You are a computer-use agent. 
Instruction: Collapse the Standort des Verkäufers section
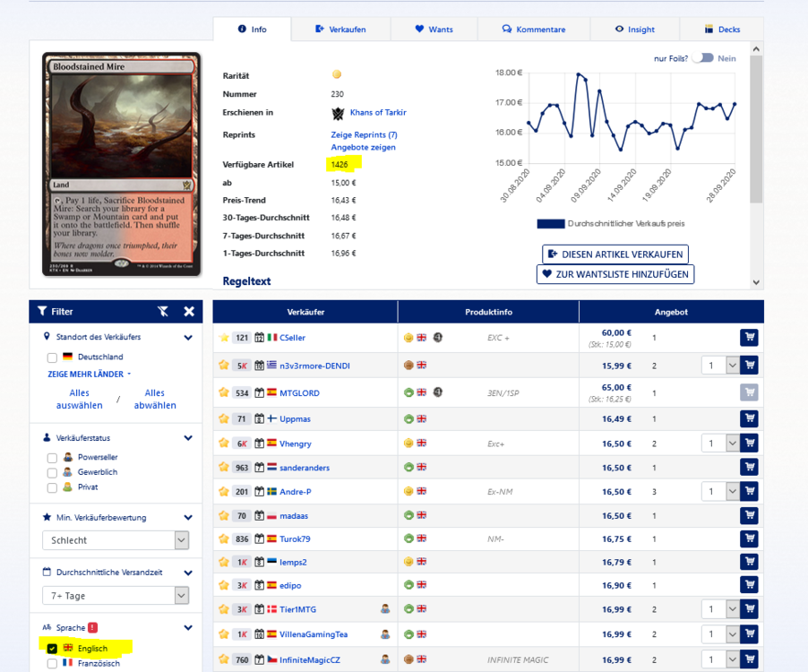pyautogui.click(x=188, y=338)
